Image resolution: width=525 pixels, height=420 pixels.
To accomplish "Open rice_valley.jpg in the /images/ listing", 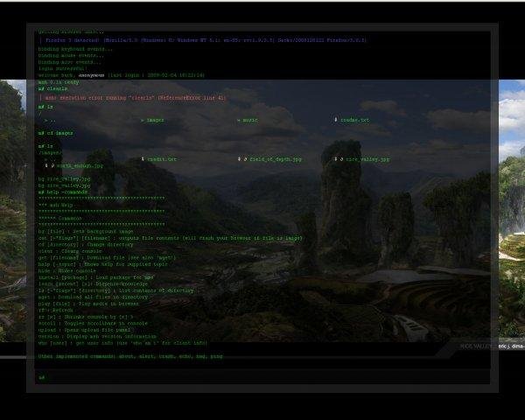I will (x=367, y=159).
